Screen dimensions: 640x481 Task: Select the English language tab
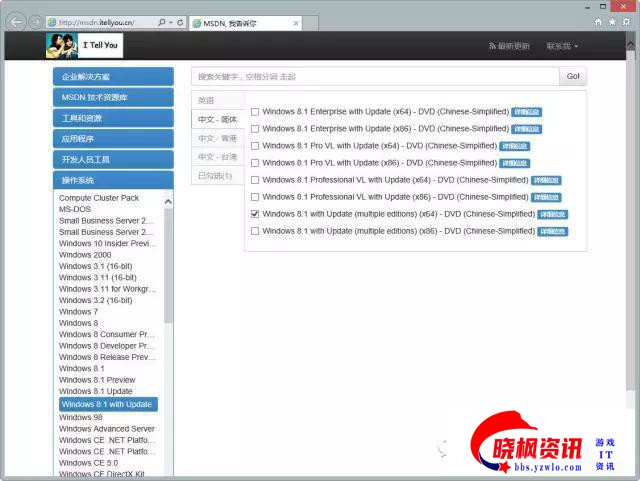218,100
